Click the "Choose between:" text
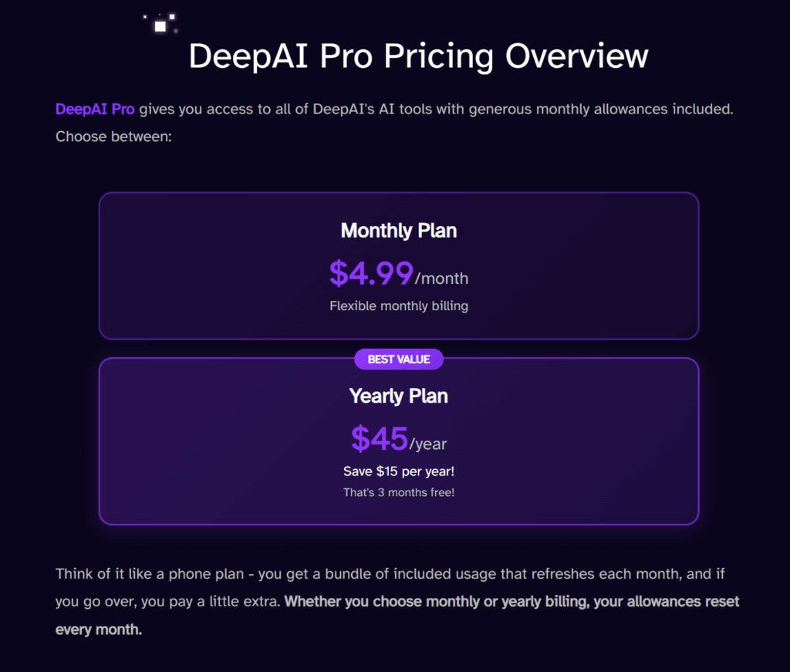The height and width of the screenshot is (672, 790). [x=113, y=137]
